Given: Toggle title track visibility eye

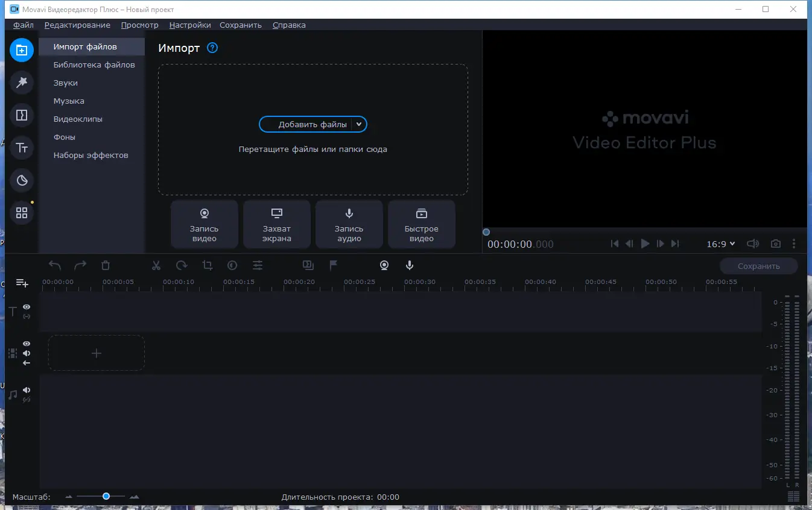Looking at the screenshot, I should 27,307.
